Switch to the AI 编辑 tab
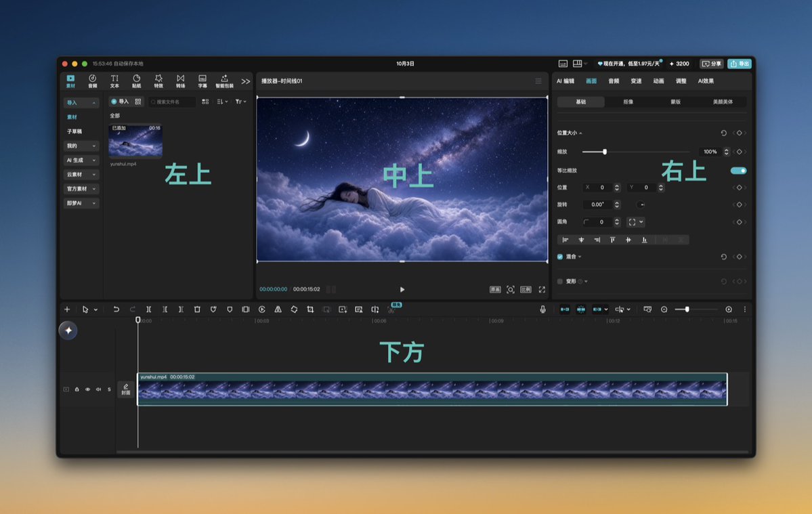812x514 pixels. (565, 81)
